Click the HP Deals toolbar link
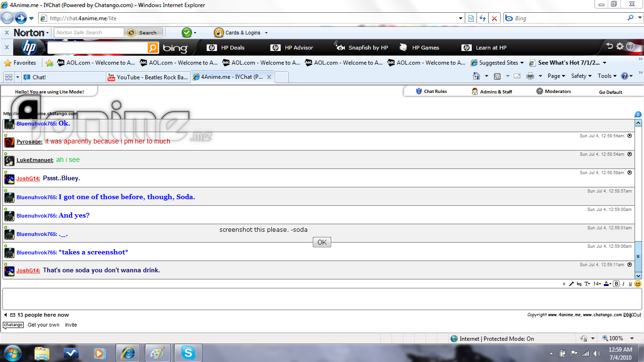Screen dimensions: 644x362 tap(226, 48)
